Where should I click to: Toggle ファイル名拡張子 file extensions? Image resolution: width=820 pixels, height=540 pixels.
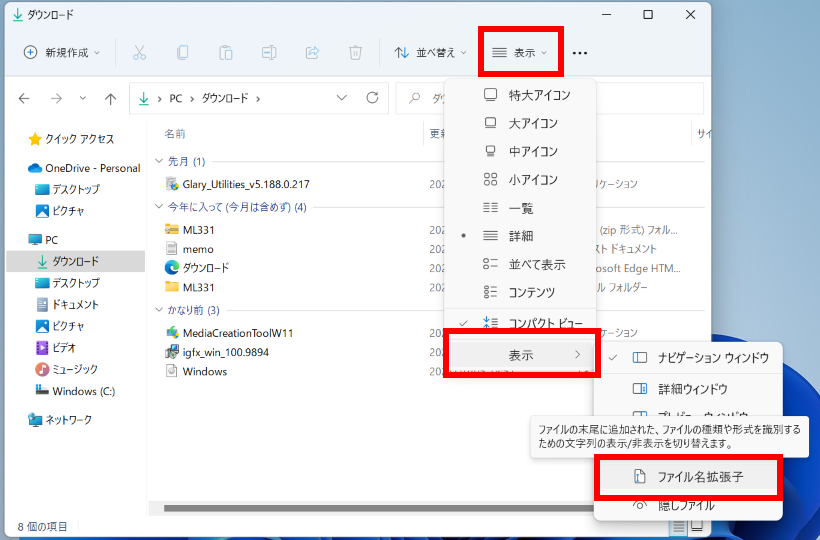(688, 476)
